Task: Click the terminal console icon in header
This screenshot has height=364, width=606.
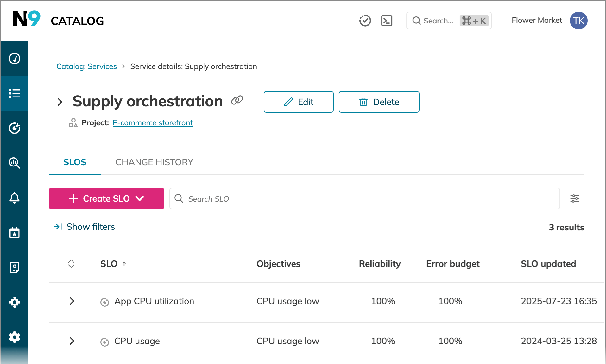Action: tap(386, 21)
